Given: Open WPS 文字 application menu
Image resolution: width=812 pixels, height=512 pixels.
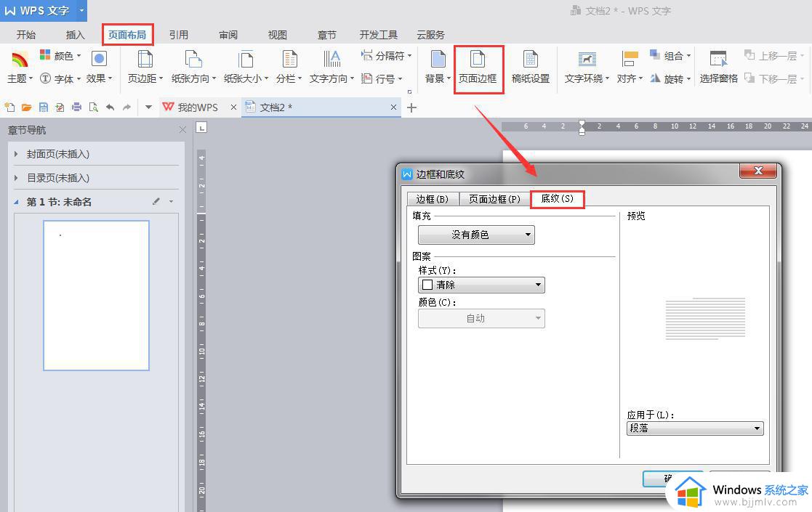Looking at the screenshot, I should pyautogui.click(x=44, y=10).
